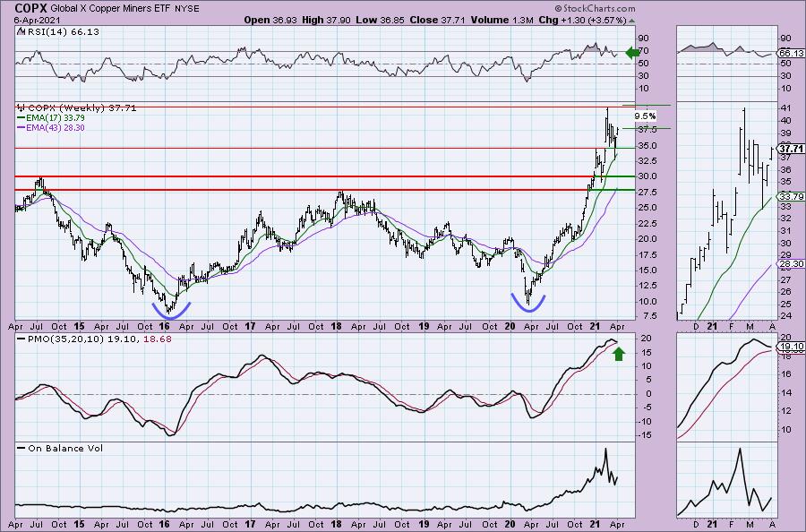Click the 35.0 price axis label

click(647, 146)
